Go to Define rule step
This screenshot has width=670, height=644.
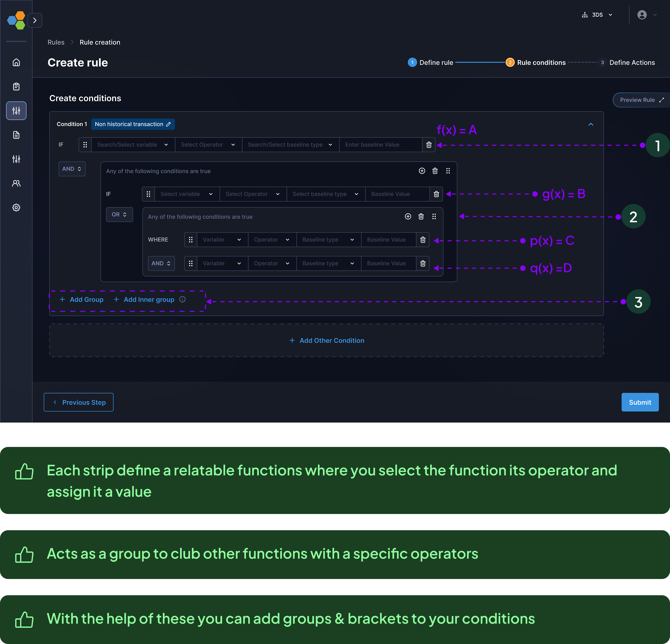click(x=430, y=62)
